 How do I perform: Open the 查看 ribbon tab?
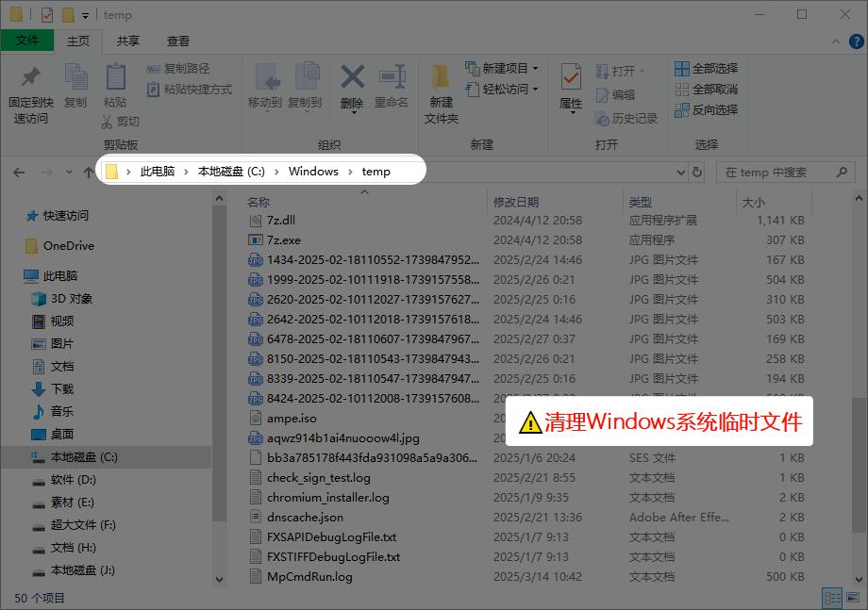pos(178,41)
